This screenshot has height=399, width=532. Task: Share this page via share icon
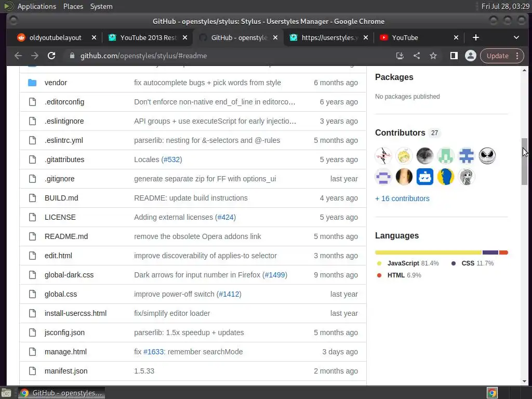(416, 56)
